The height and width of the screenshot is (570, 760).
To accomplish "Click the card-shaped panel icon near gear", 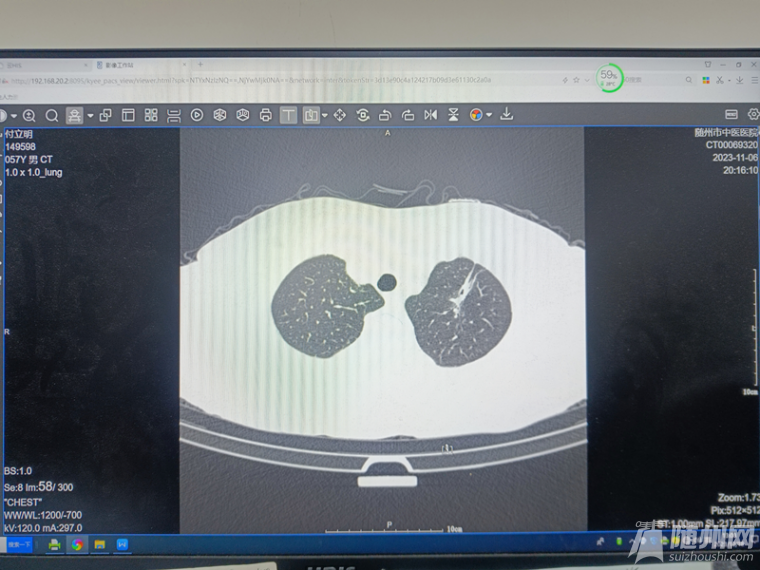I will click(731, 114).
